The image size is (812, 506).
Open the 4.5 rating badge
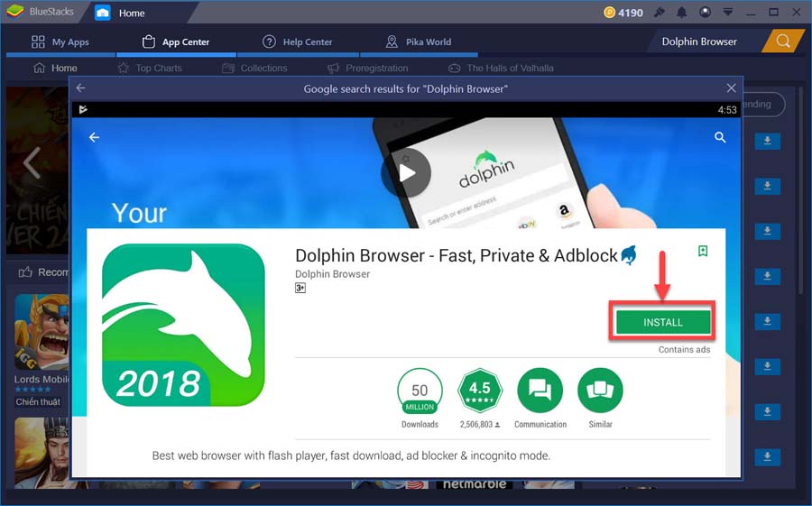click(480, 391)
